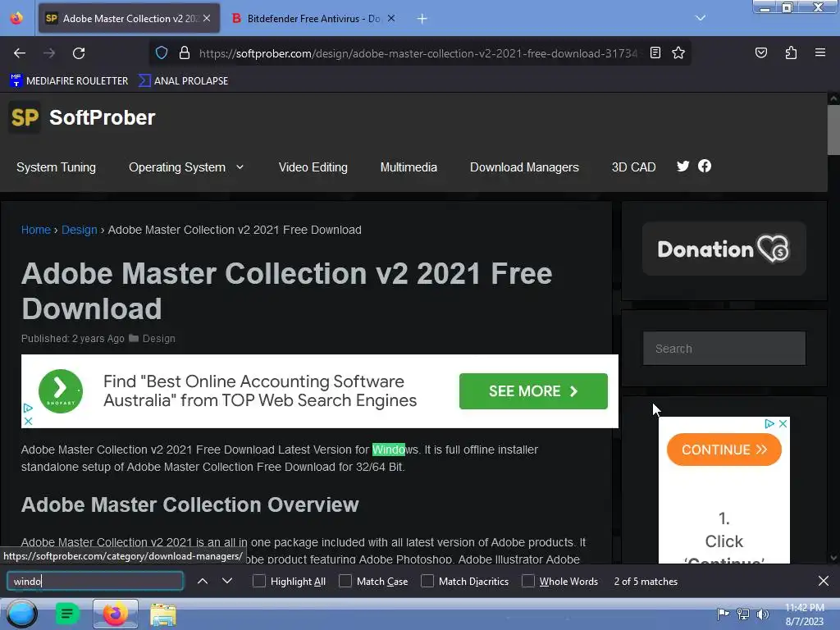Open the green notes app in taskbar
The image size is (840, 630).
pos(67,614)
